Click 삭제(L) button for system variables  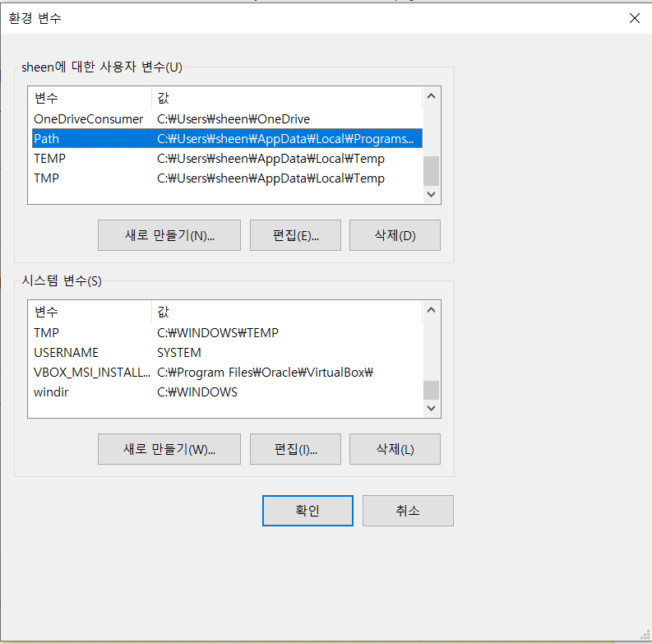395,449
